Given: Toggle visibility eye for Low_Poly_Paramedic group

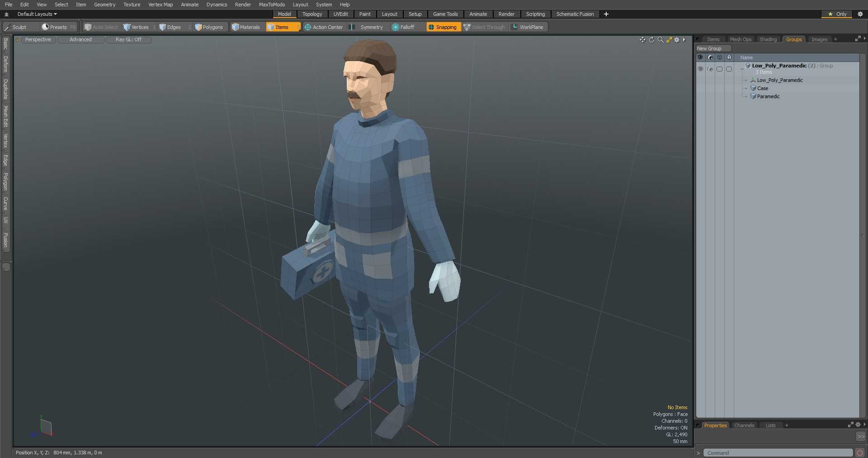Looking at the screenshot, I should [700, 69].
